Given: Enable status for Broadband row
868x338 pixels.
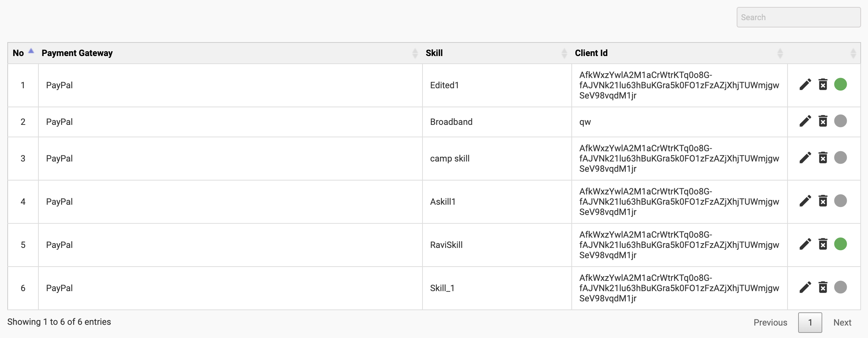Looking at the screenshot, I should 841,121.
